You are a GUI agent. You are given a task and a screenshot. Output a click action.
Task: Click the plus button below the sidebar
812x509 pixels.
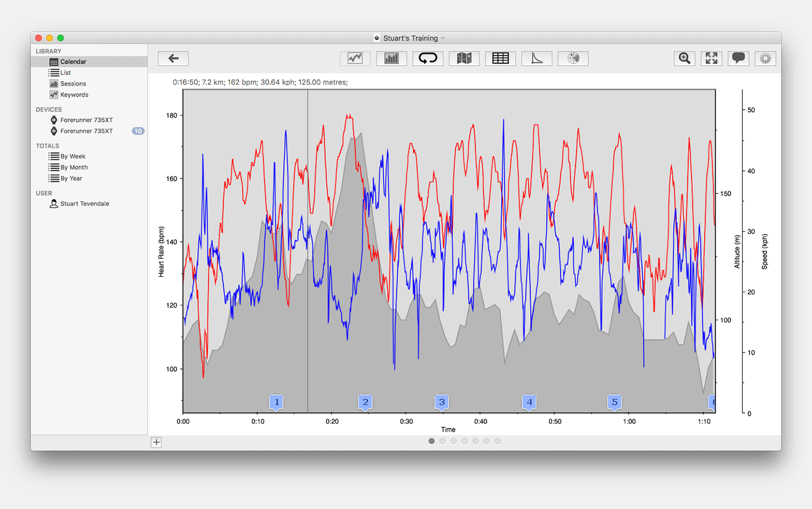click(156, 442)
